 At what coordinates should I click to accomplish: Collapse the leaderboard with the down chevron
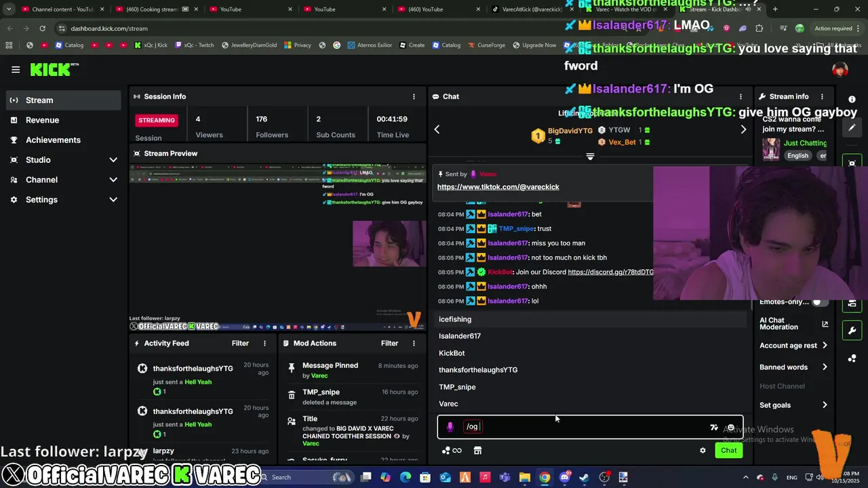click(590, 157)
